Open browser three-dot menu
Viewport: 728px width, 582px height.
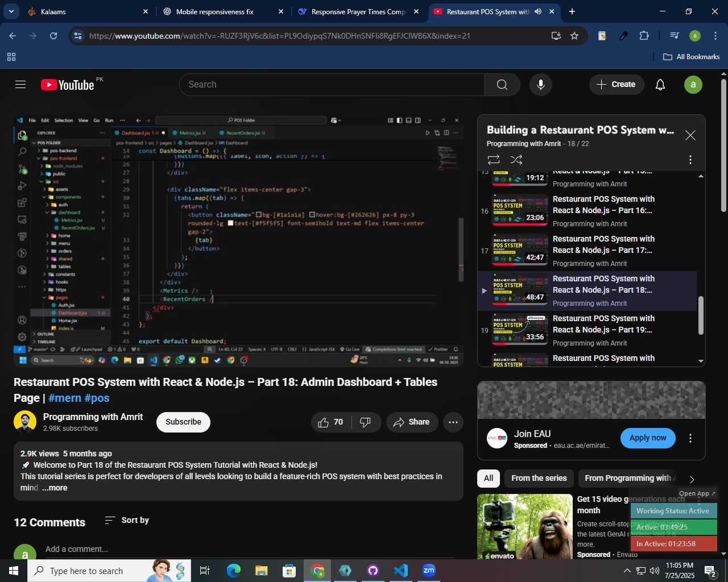tap(714, 36)
